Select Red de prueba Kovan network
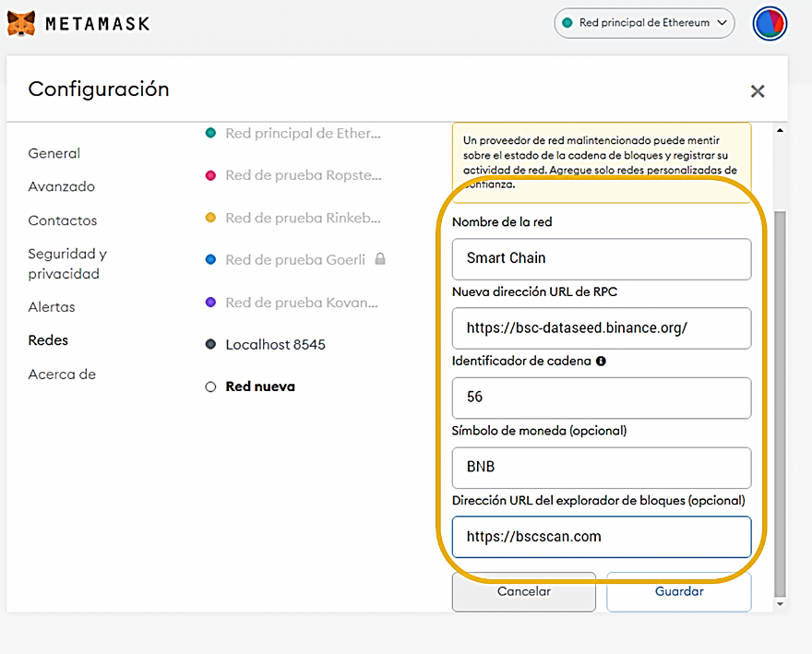The width and height of the screenshot is (812, 654). pyautogui.click(x=292, y=303)
